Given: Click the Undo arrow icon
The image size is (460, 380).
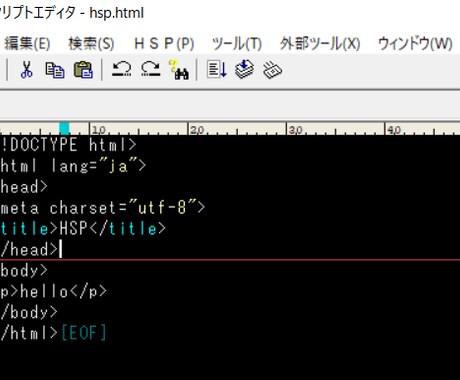Looking at the screenshot, I should point(122,69).
